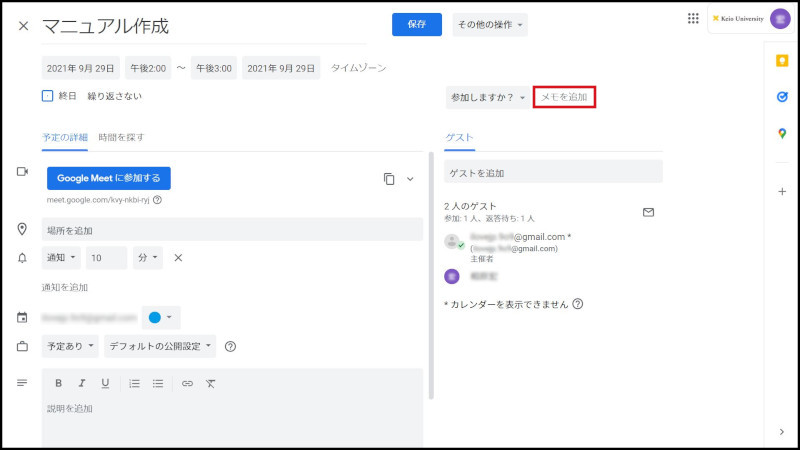Viewport: 800px width, 450px height.
Task: Open 予定あり availability dropdown
Action: point(71,346)
